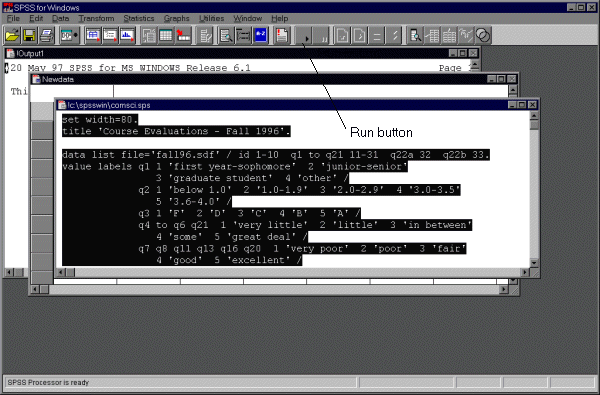The width and height of the screenshot is (600, 395).
Task: Click syntax window horizontal scrollbar right arrow
Action: click(x=525, y=272)
